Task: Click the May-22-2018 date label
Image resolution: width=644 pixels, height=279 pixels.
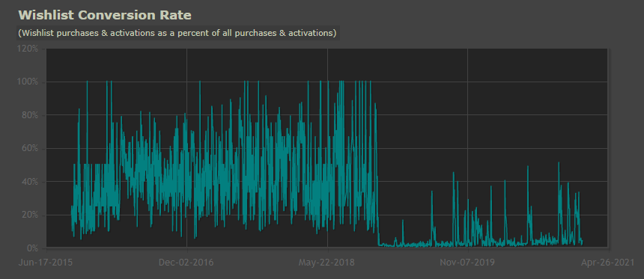Action: tap(326, 263)
